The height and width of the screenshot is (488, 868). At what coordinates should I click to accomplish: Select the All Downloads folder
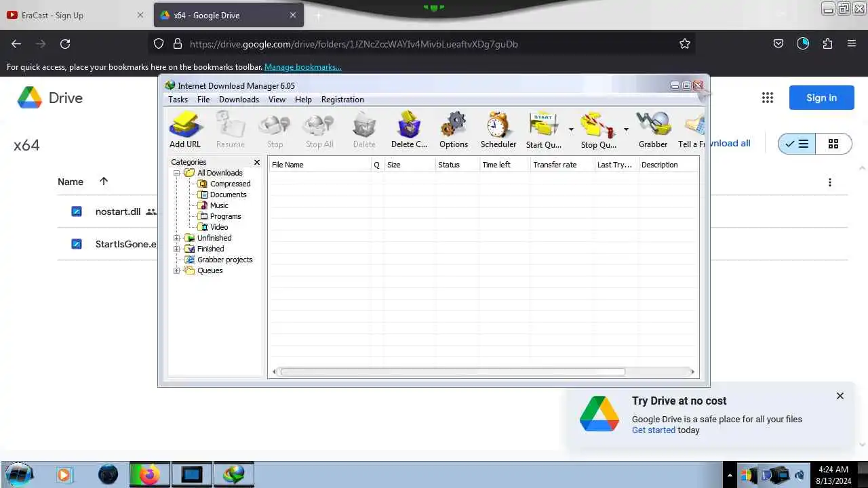tap(220, 173)
